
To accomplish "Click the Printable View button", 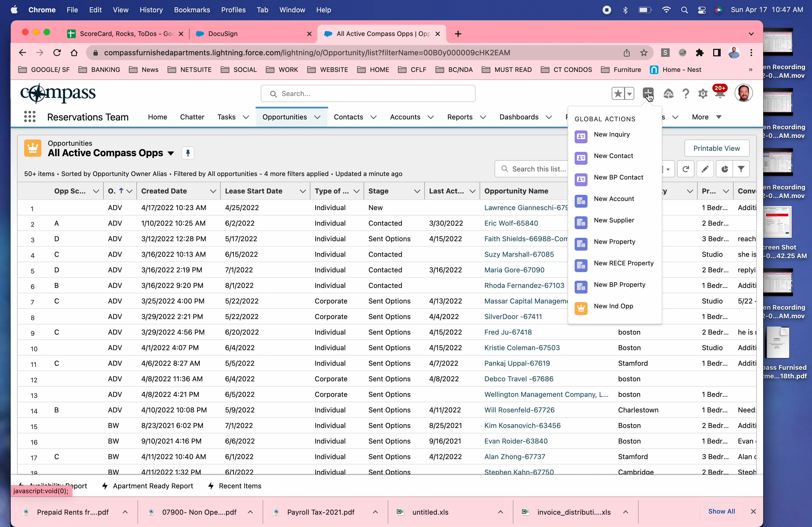I will point(716,148).
